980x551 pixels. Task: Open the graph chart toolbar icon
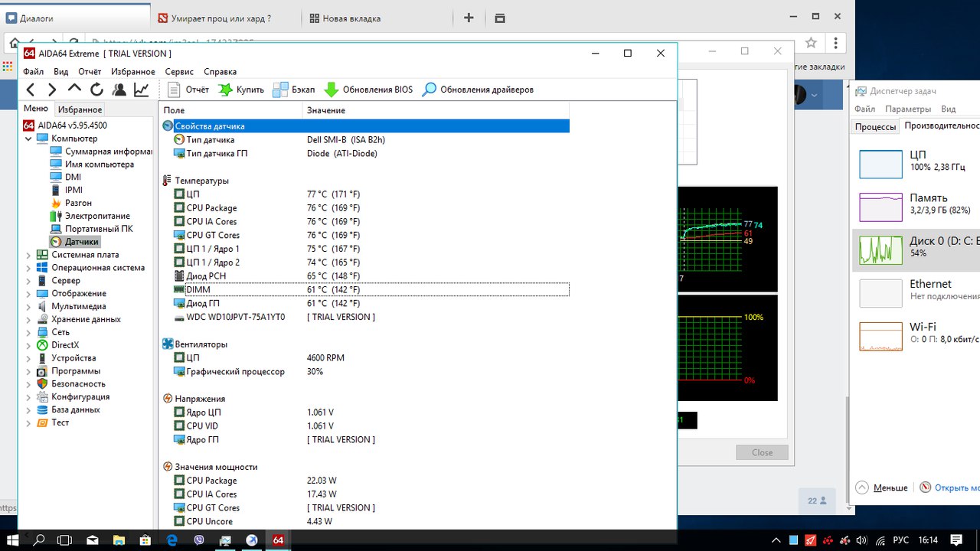[x=142, y=90]
